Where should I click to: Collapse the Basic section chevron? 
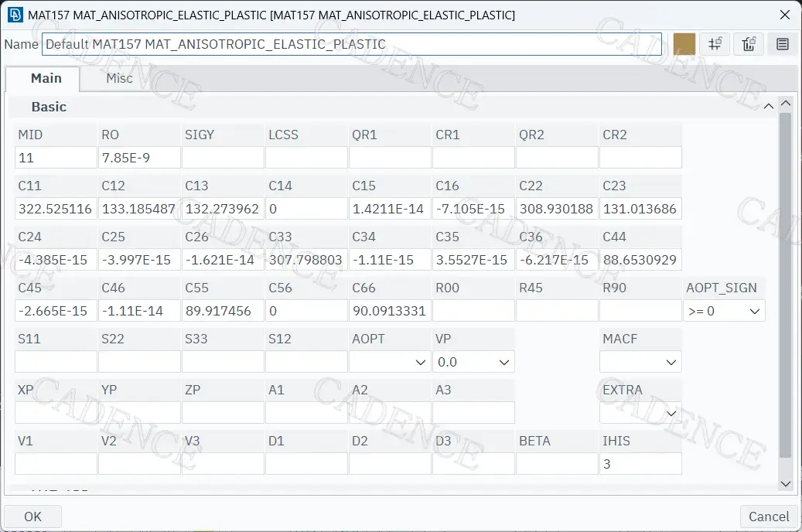click(768, 107)
